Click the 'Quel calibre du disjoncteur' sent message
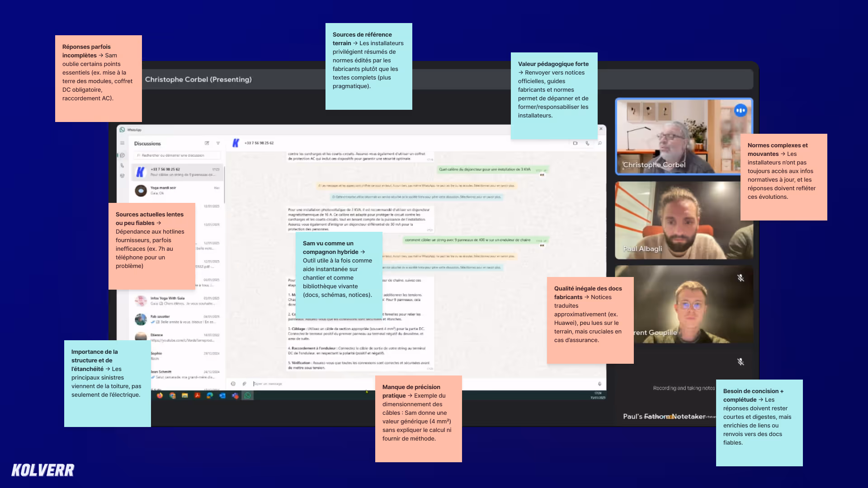Viewport: 868px width, 488px height. click(493, 169)
